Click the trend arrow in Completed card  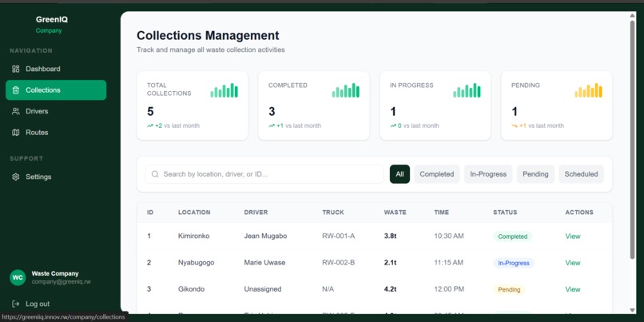(272, 125)
